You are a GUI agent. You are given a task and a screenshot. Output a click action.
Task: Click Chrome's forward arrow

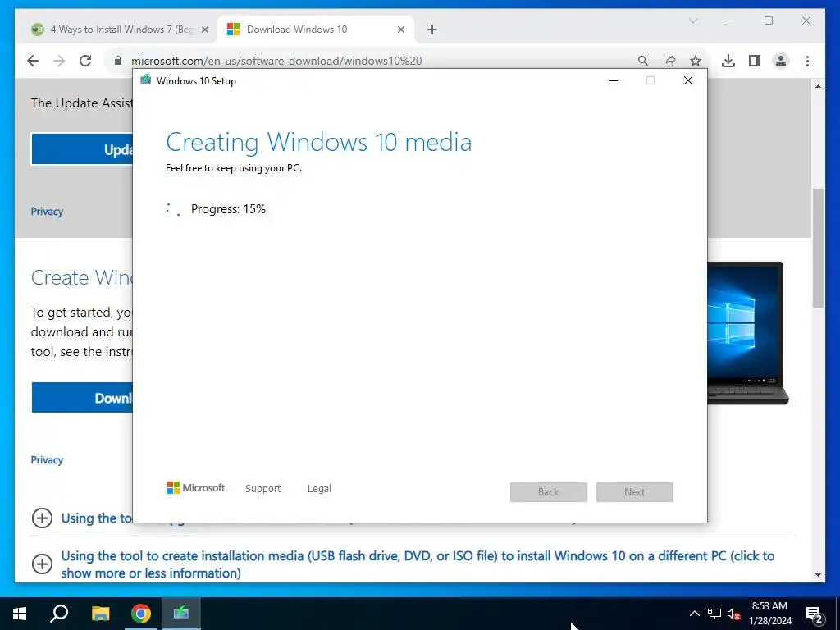point(59,61)
